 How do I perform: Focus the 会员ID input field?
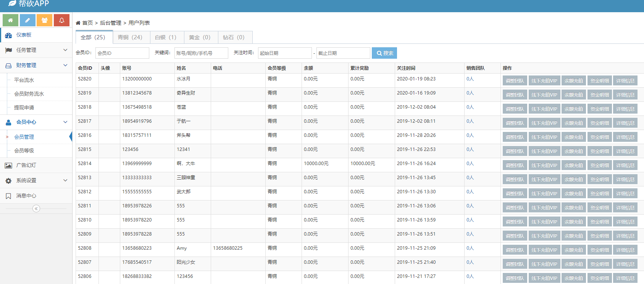coord(122,53)
